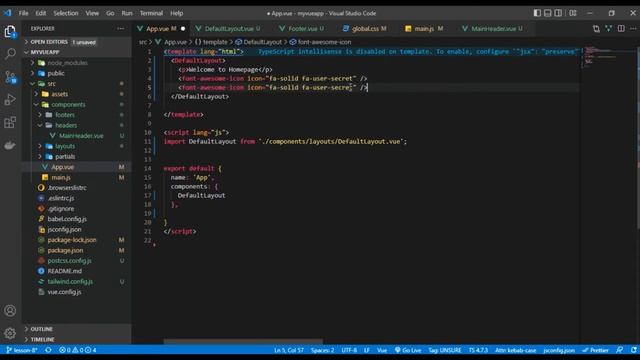Expand the public folder
Screen dimensions: 640x360
click(77, 73)
